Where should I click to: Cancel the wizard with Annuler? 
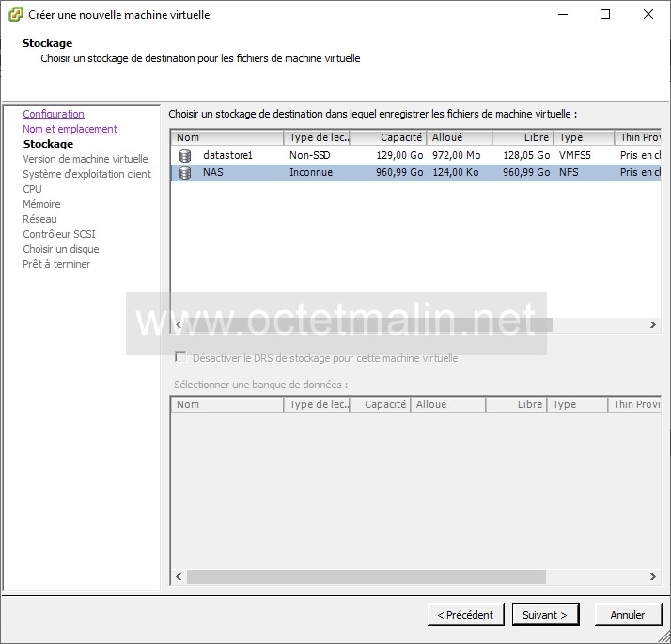tap(628, 615)
